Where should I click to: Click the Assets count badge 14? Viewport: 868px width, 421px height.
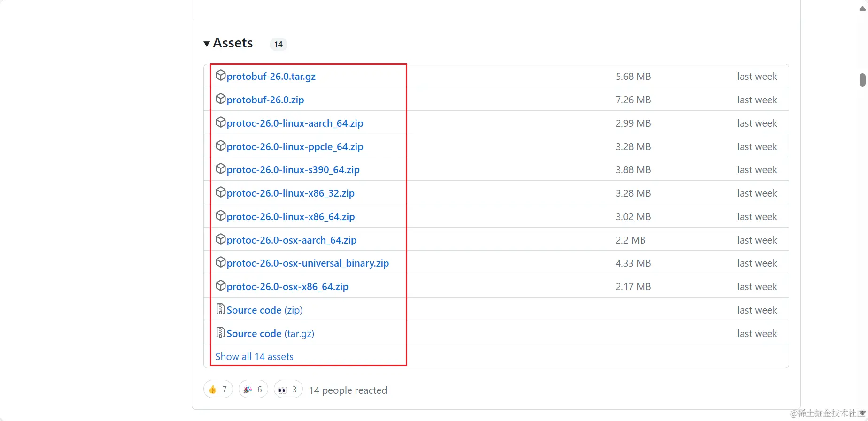pyautogui.click(x=279, y=44)
